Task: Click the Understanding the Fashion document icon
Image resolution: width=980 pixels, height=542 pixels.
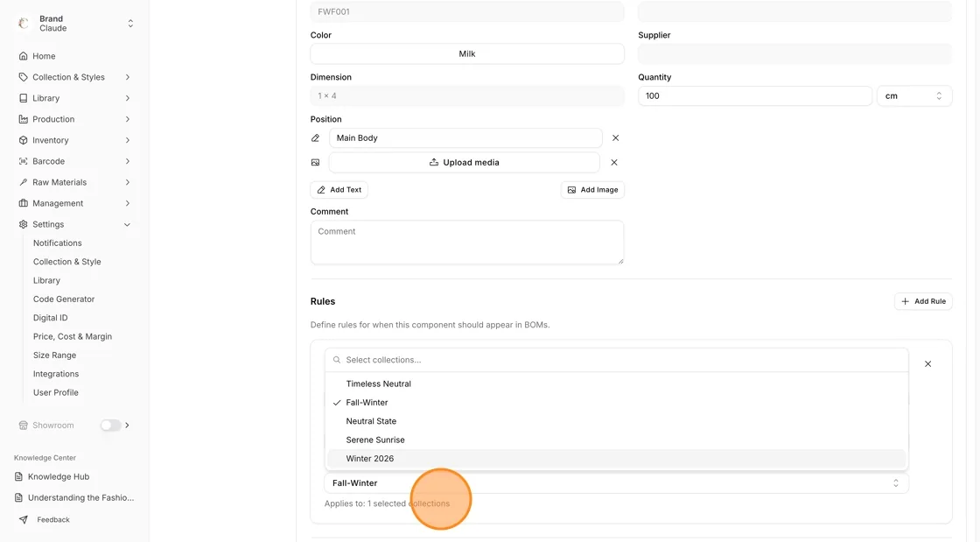Action: (18, 497)
